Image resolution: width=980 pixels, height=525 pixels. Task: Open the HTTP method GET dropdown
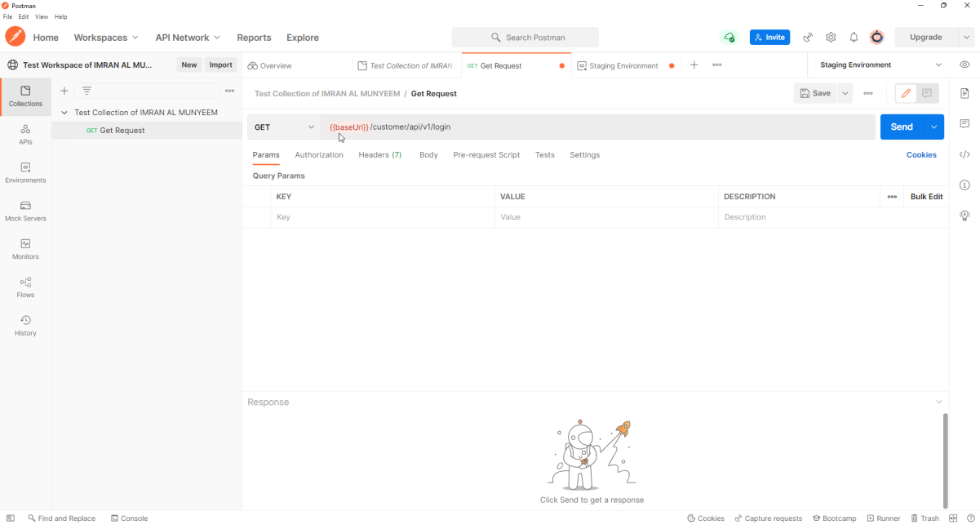click(284, 127)
